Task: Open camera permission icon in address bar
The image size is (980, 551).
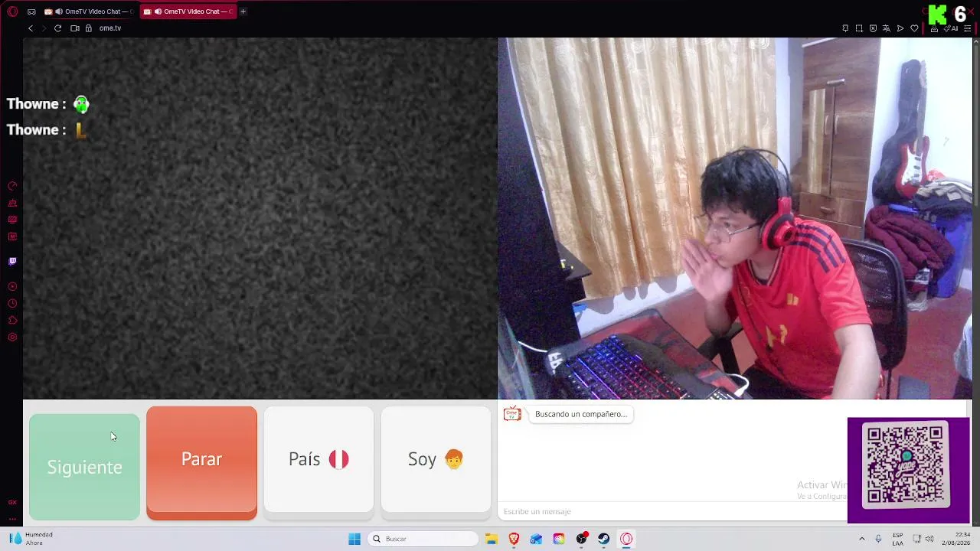Action: 75,28
